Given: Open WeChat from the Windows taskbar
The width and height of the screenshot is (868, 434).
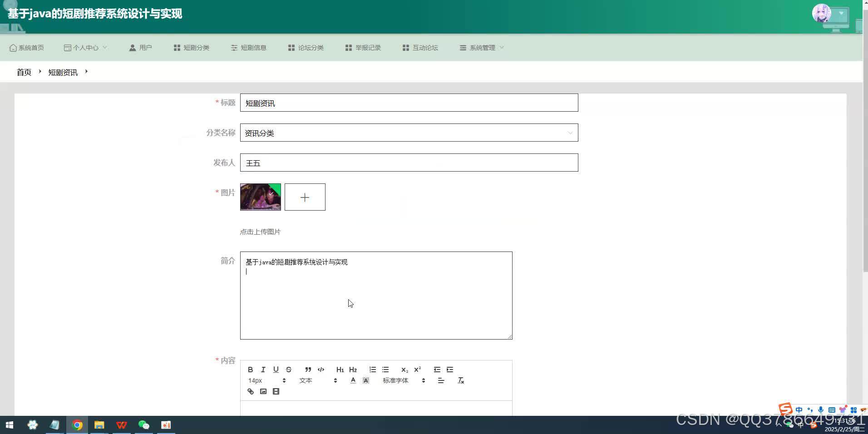Looking at the screenshot, I should 144,425.
